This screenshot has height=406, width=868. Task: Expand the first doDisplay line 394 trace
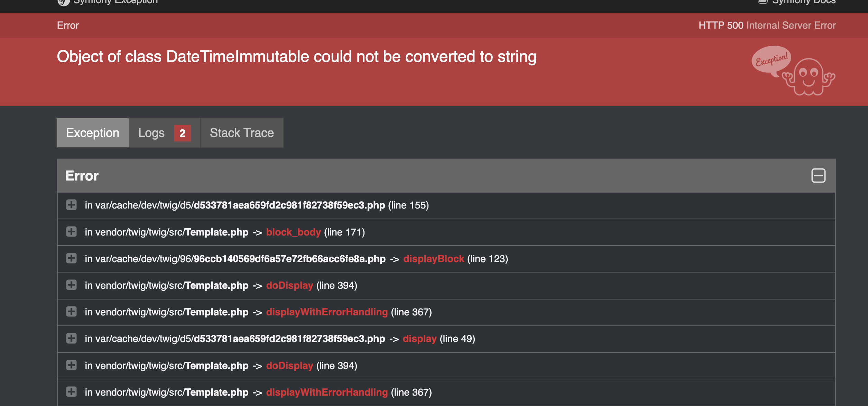(72, 285)
